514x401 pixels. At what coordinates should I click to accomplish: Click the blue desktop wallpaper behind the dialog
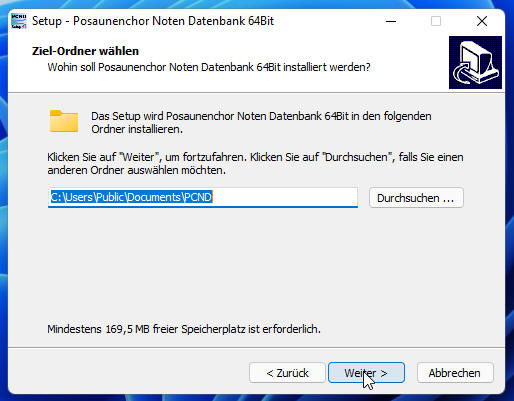pyautogui.click(x=3, y=200)
